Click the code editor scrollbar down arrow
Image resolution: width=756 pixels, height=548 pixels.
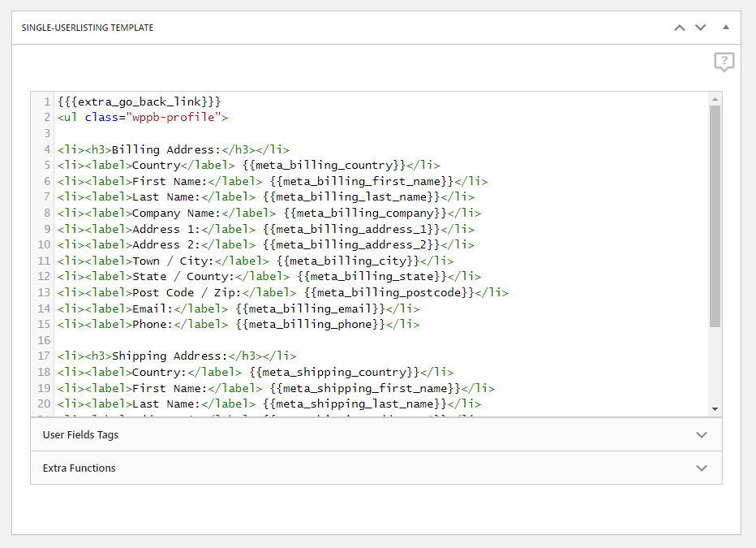pyautogui.click(x=715, y=409)
